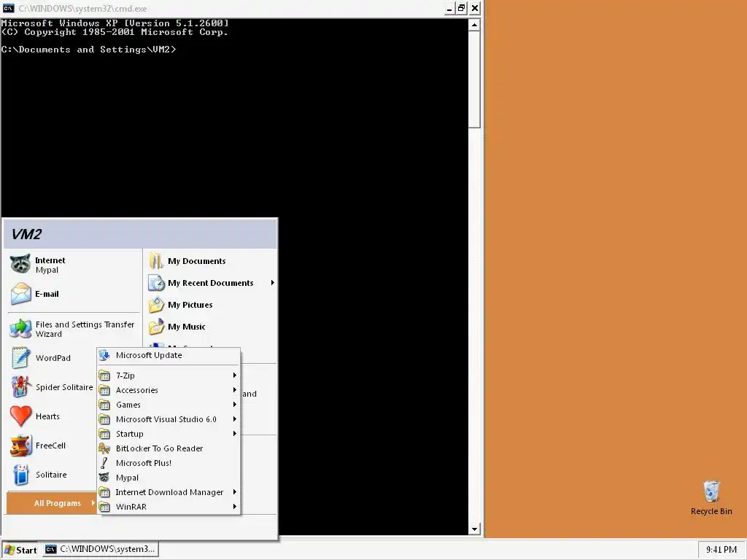The height and width of the screenshot is (560, 747).
Task: Open Mypal raccoon icon in pinned Internet entry
Action: [x=20, y=264]
